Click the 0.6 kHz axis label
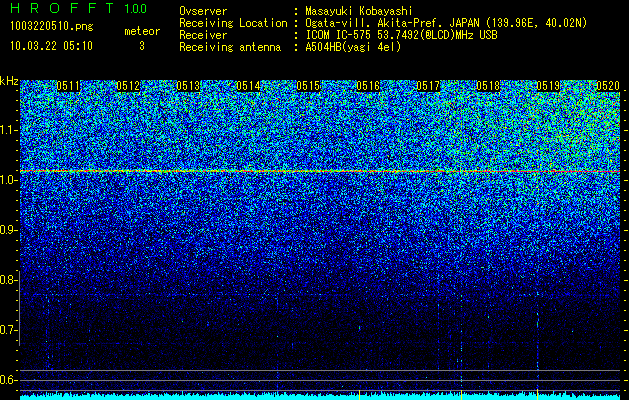Image resolution: width=629 pixels, height=400 pixels. point(8,380)
